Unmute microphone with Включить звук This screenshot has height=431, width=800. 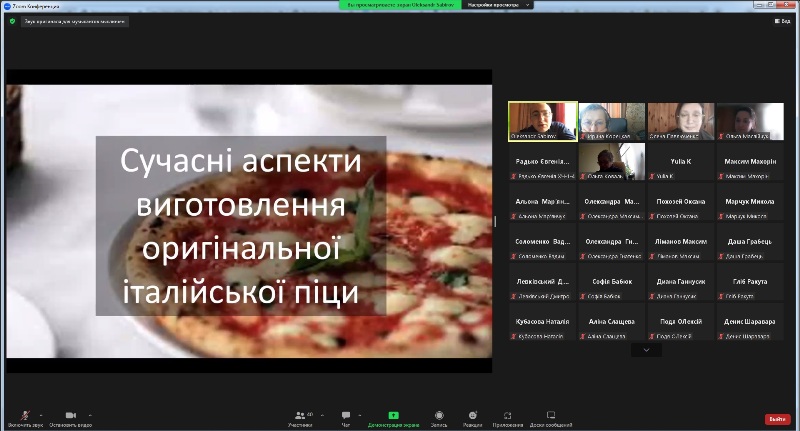tap(25, 416)
